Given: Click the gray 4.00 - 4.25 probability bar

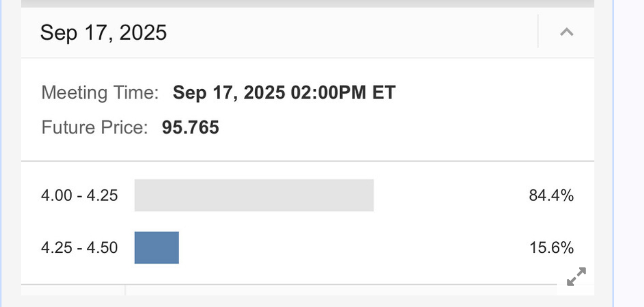Looking at the screenshot, I should 254,195.
